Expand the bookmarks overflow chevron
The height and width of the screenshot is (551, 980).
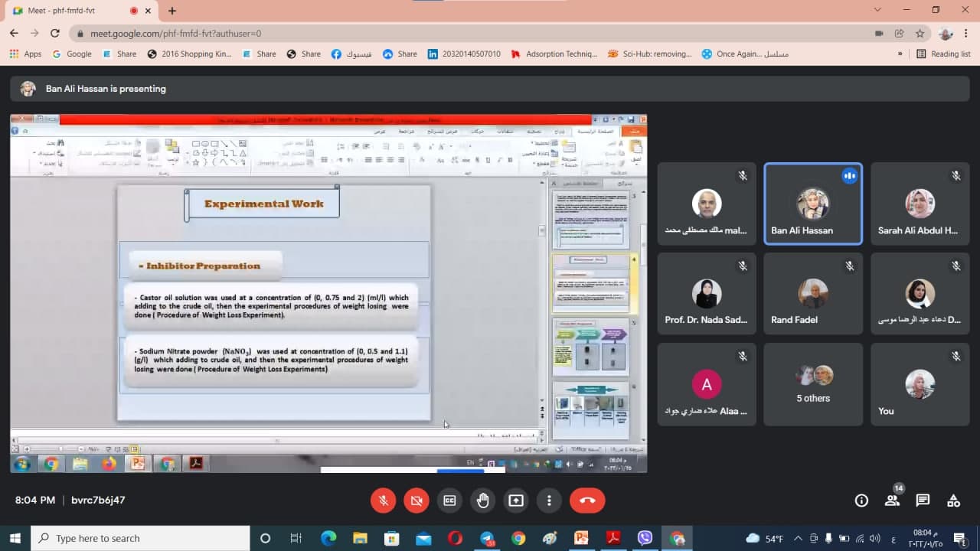[x=900, y=54]
